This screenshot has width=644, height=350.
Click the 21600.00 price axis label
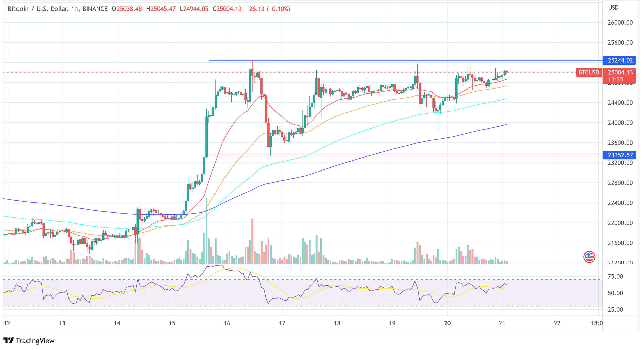[620, 243]
